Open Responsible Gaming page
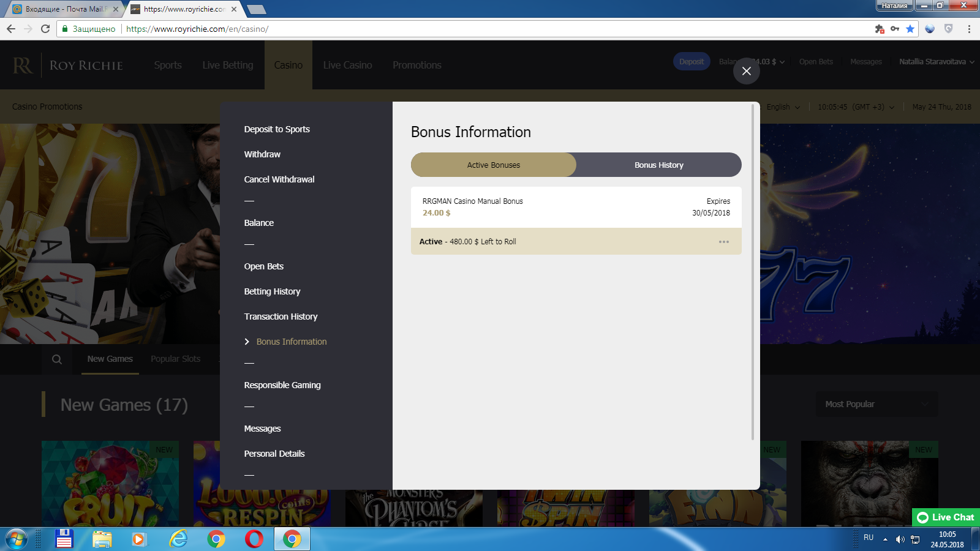Screen dimensions: 980x551 [282, 385]
